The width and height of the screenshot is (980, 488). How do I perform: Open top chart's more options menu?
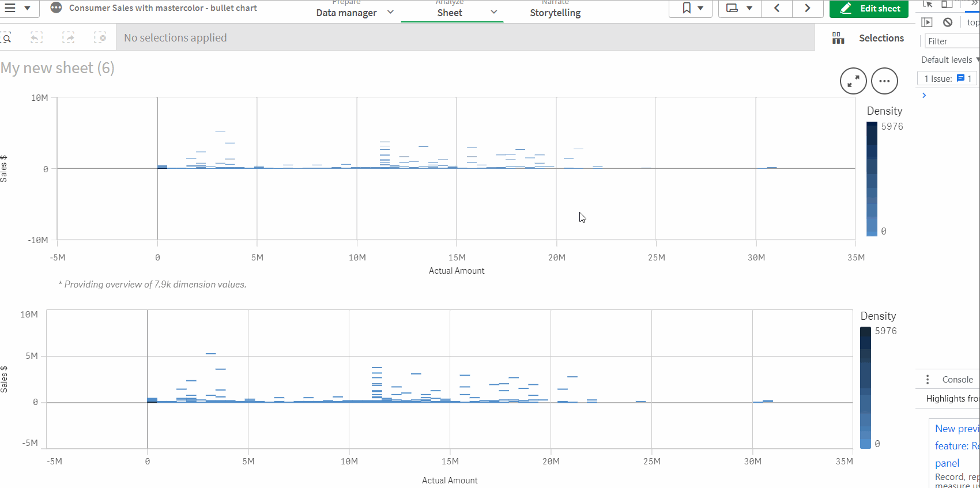pos(884,81)
